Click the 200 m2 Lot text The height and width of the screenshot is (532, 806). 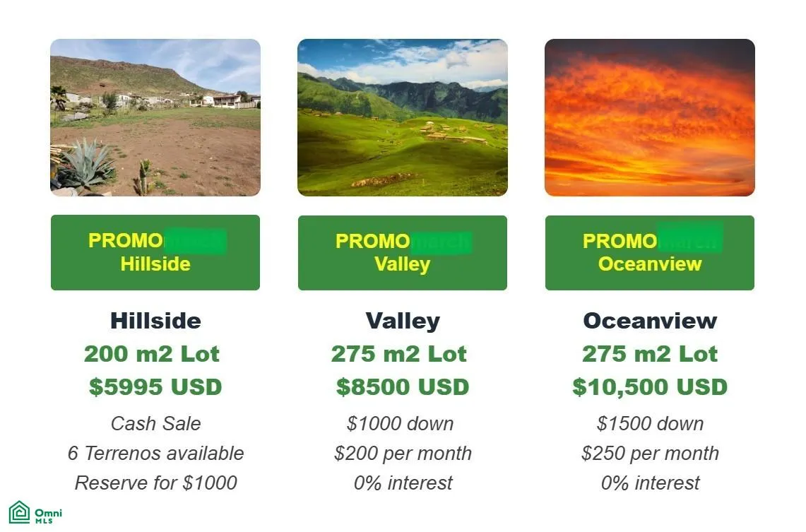pos(152,354)
